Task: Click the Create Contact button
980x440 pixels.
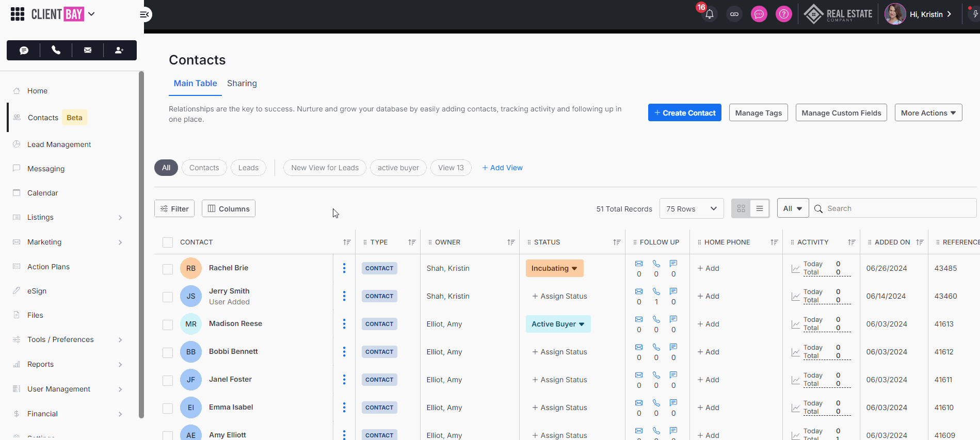Action: pos(685,113)
